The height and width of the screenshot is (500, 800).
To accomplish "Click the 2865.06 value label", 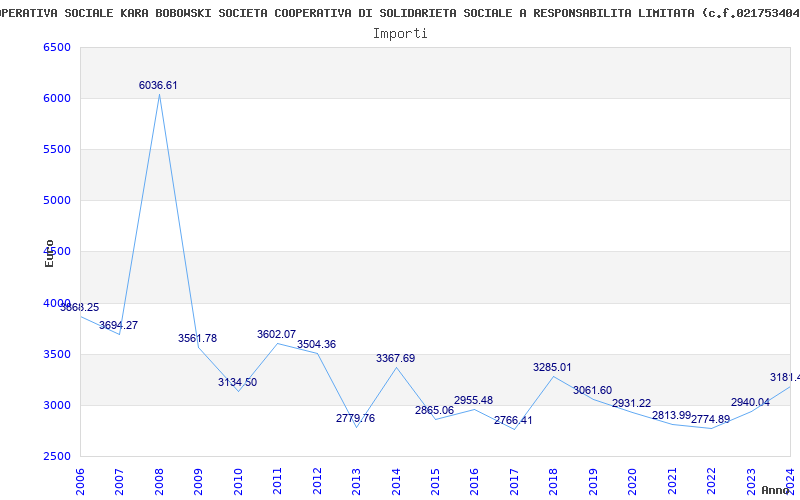I will (434, 410).
